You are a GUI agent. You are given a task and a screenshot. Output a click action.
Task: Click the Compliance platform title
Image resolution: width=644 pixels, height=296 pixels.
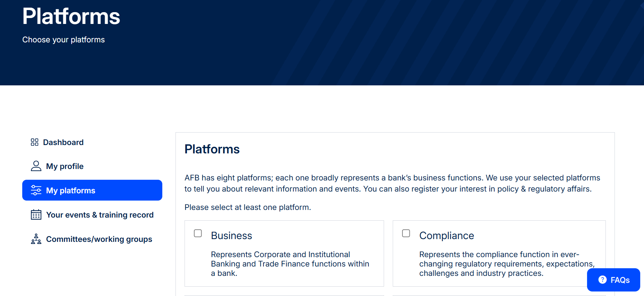447,236
